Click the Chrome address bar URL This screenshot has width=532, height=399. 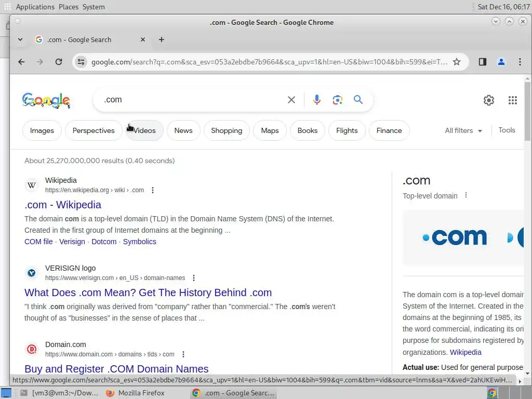coord(269,62)
